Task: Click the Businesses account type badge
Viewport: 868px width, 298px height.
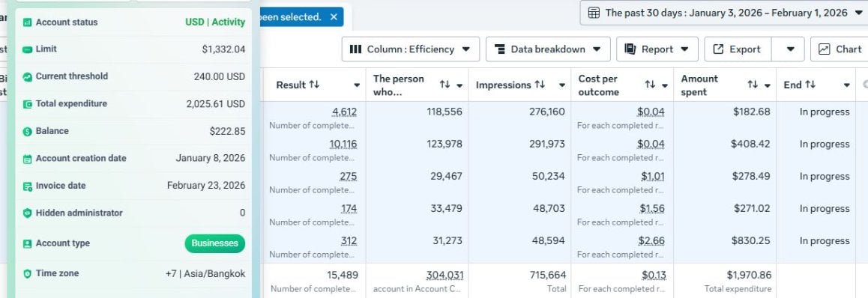Action: 215,243
